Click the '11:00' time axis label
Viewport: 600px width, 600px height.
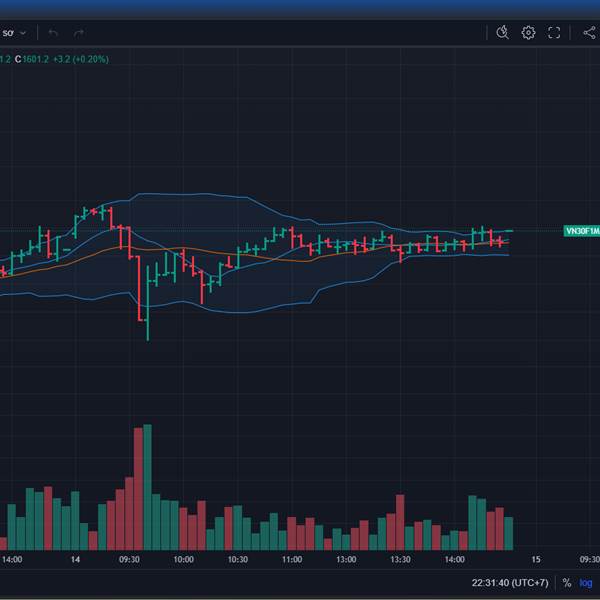292,559
